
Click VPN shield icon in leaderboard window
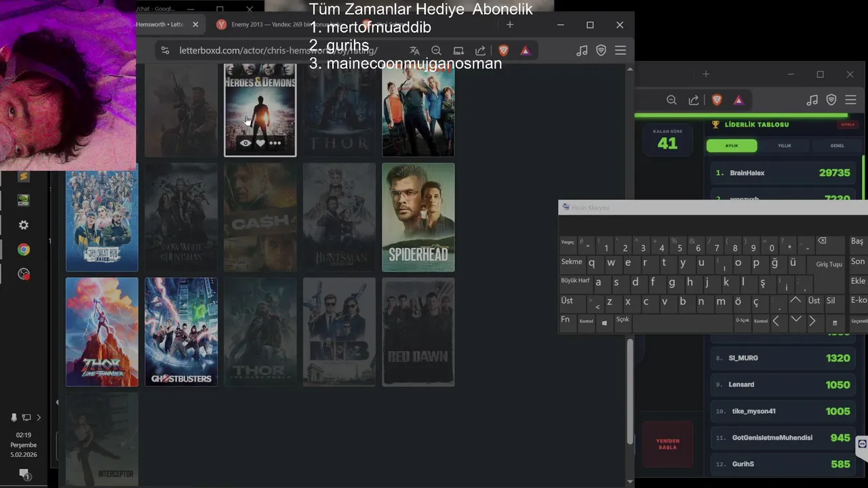point(831,100)
